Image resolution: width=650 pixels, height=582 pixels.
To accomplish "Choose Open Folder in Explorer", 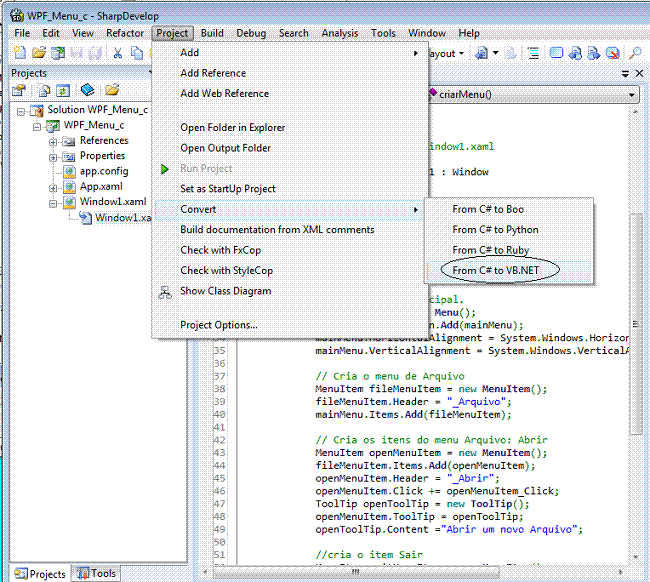I will [x=289, y=128].
